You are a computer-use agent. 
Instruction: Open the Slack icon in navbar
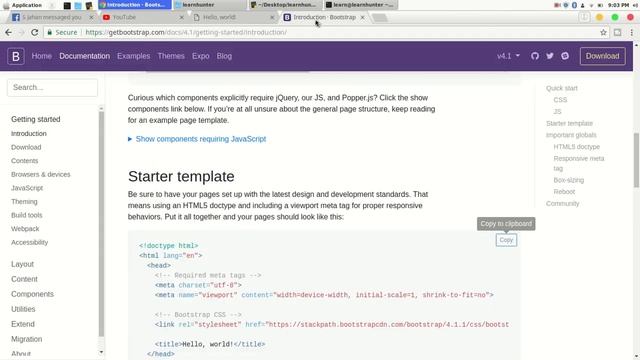pos(565,56)
